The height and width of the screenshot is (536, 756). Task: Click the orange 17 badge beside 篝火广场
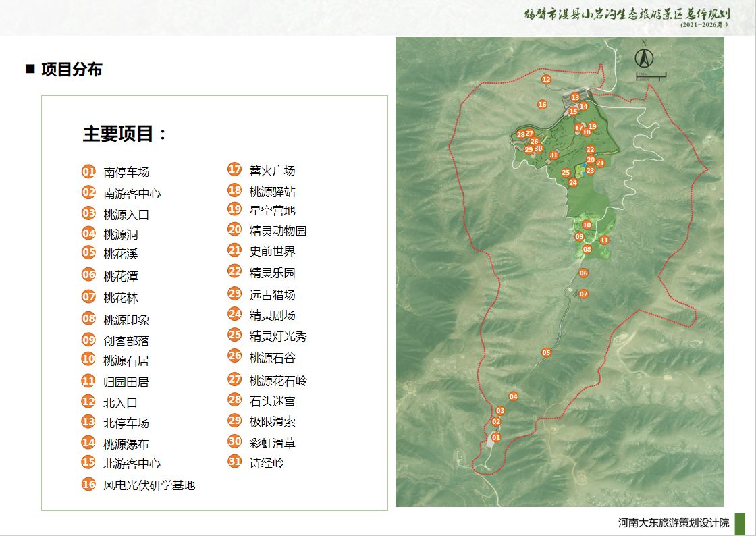click(235, 169)
